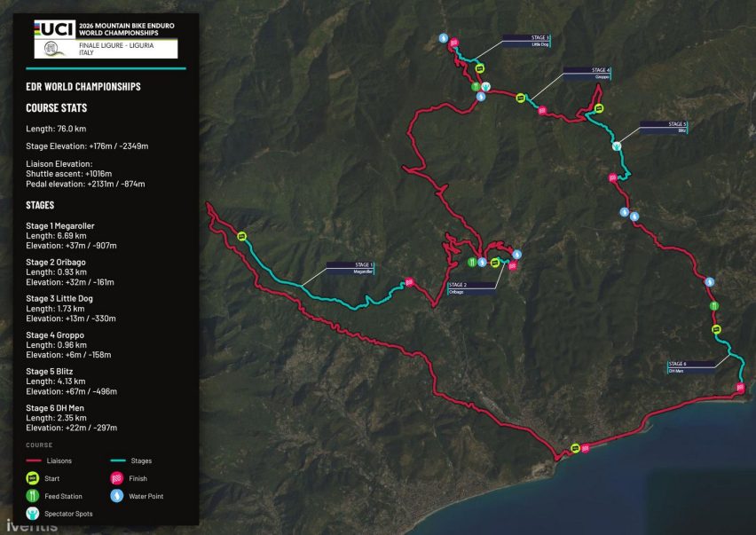Select the Water Point legend icon

coord(116,496)
